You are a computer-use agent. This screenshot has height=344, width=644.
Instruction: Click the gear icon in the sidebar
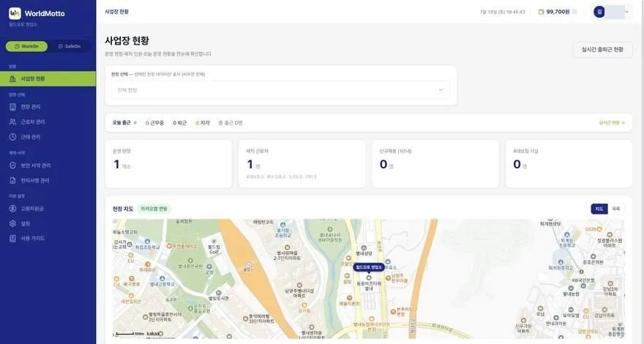(12, 223)
